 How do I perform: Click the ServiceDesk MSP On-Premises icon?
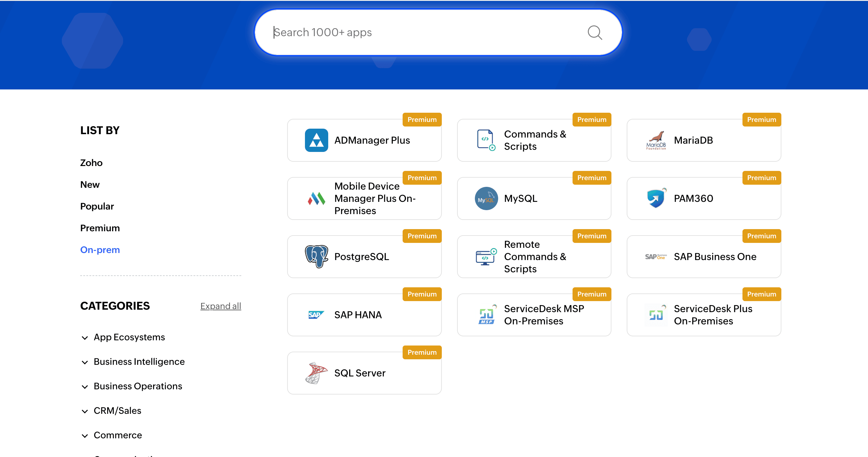click(486, 315)
